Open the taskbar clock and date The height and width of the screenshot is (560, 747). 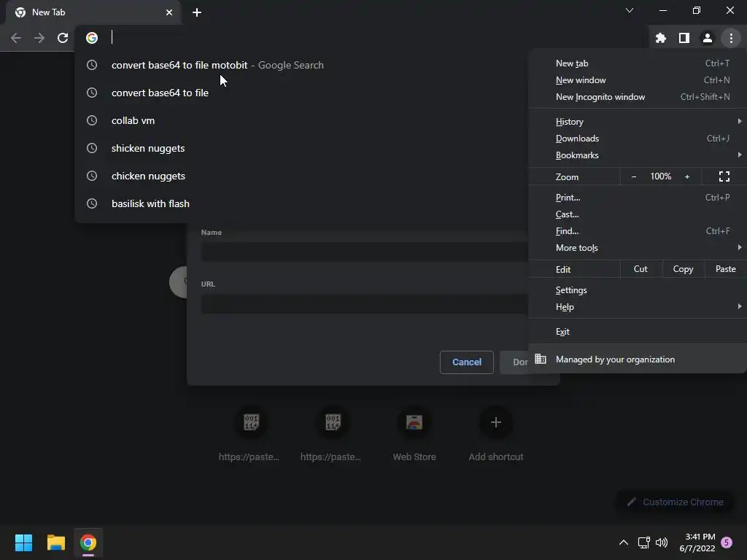click(x=697, y=542)
